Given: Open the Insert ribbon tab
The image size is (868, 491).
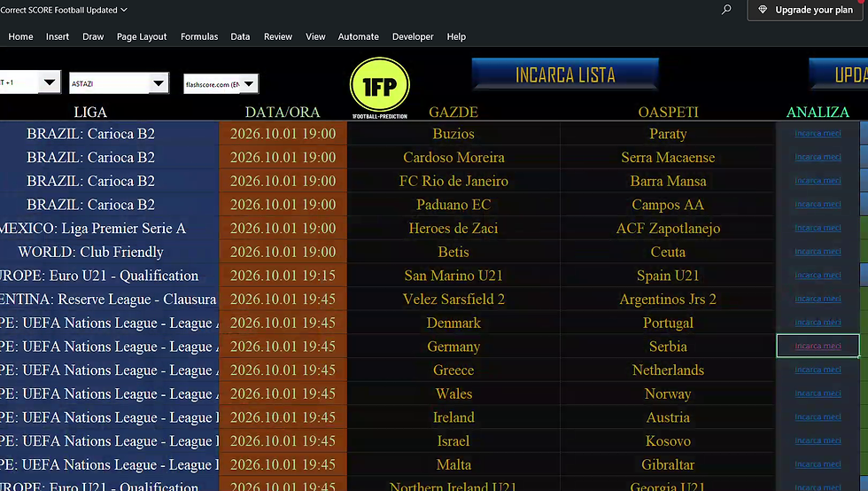Looking at the screenshot, I should (58, 36).
